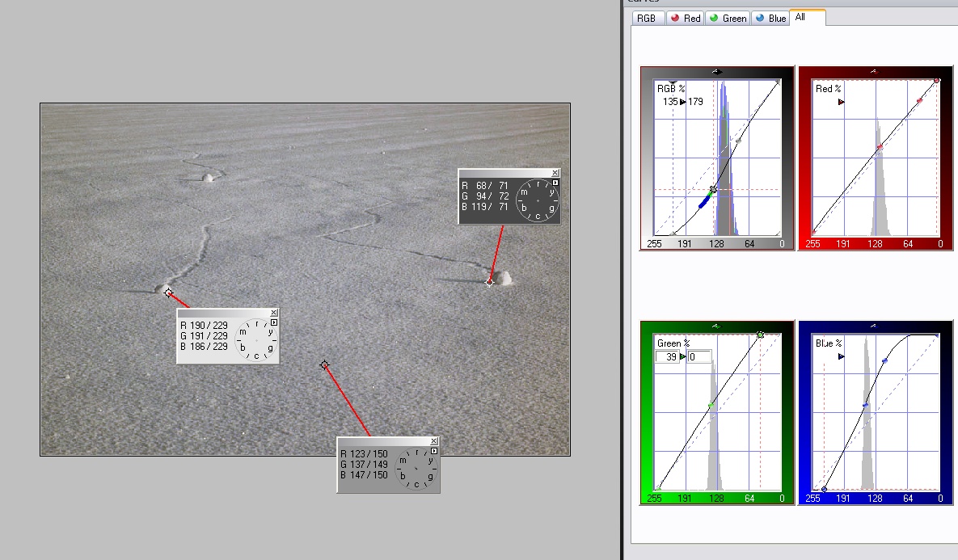Close the R 190/229 color sample readout
Image resolution: width=958 pixels, height=560 pixels.
[274, 313]
